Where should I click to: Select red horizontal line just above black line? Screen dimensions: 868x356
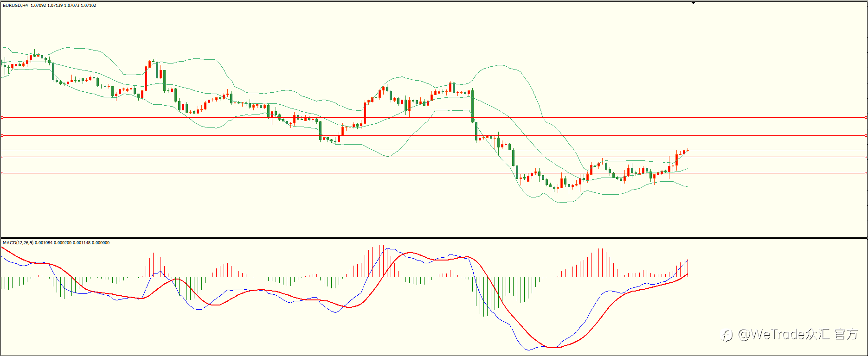[434, 136]
